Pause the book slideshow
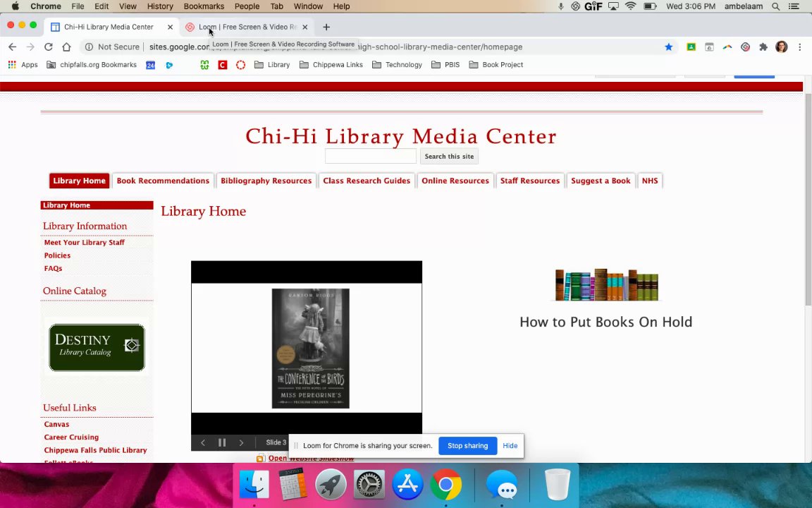Image resolution: width=812 pixels, height=508 pixels. 222,442
